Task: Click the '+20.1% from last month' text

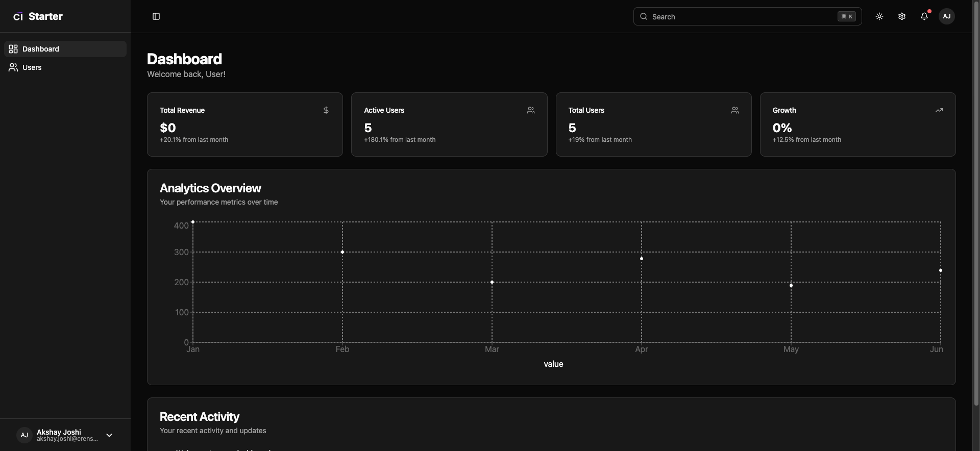Action: 194,140
